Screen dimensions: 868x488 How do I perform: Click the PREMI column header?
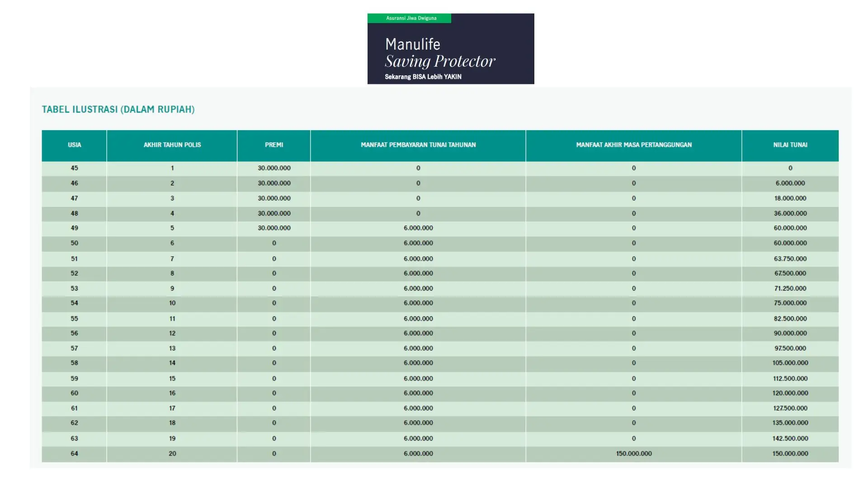pos(274,145)
